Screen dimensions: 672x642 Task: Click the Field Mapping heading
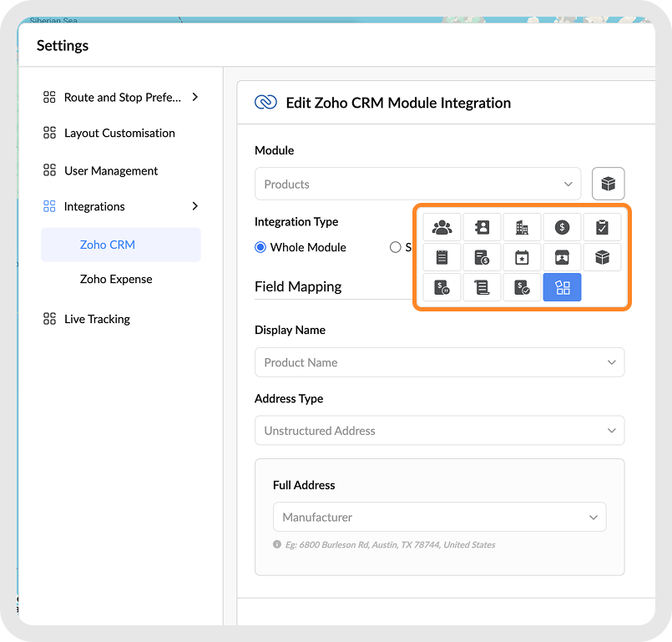pyautogui.click(x=298, y=286)
